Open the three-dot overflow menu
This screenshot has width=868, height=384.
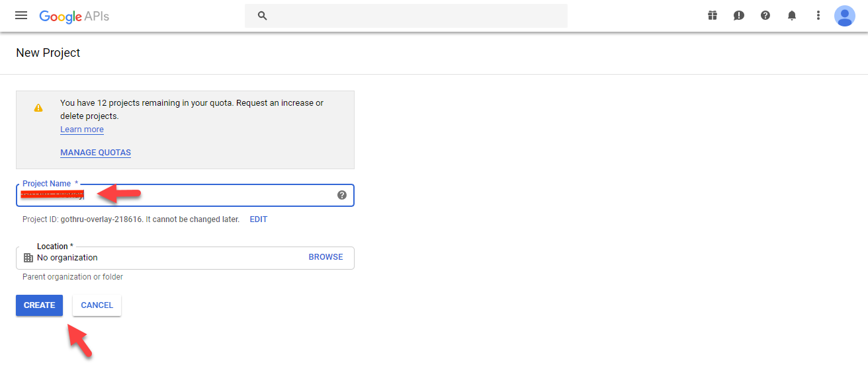pos(818,15)
